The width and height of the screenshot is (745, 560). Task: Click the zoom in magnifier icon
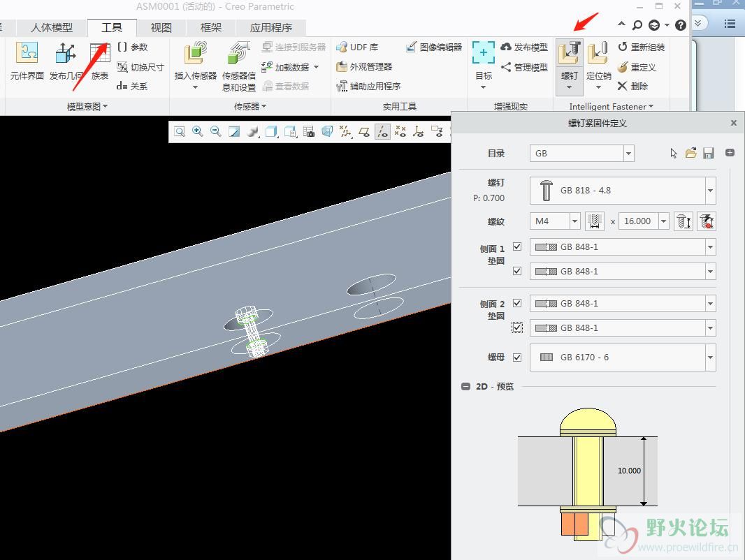[198, 131]
